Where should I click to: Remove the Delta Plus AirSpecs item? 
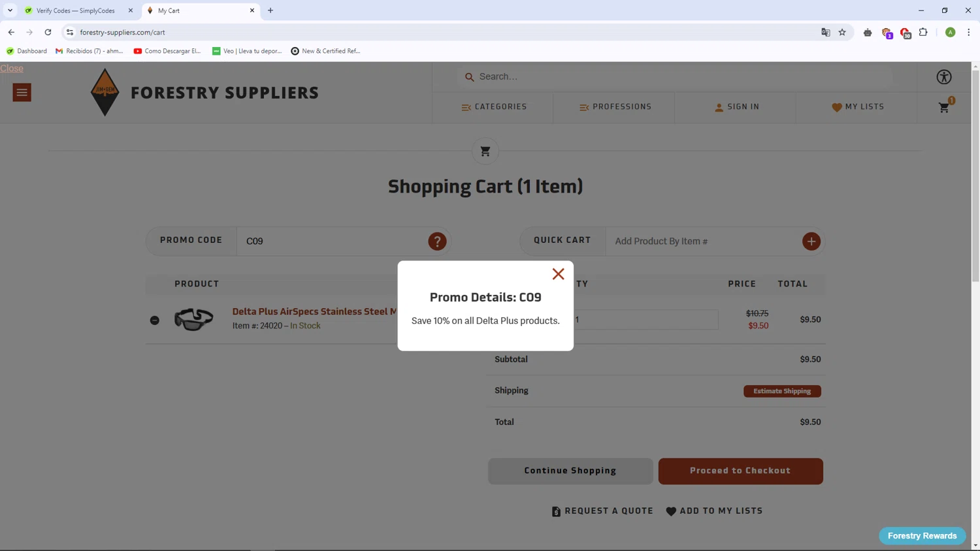coord(155,320)
